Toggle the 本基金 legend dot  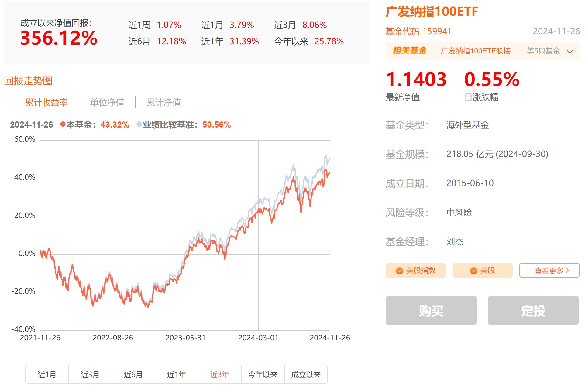[63, 124]
